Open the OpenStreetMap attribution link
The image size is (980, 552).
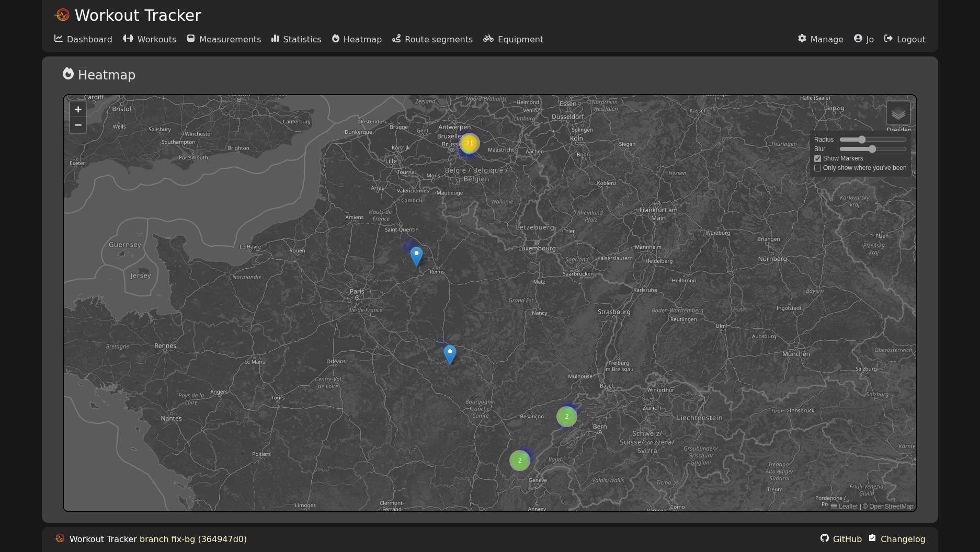tap(891, 507)
